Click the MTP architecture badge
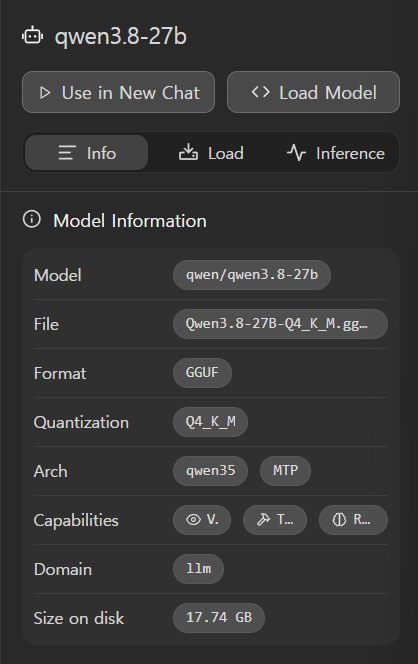The image size is (418, 664). click(285, 470)
